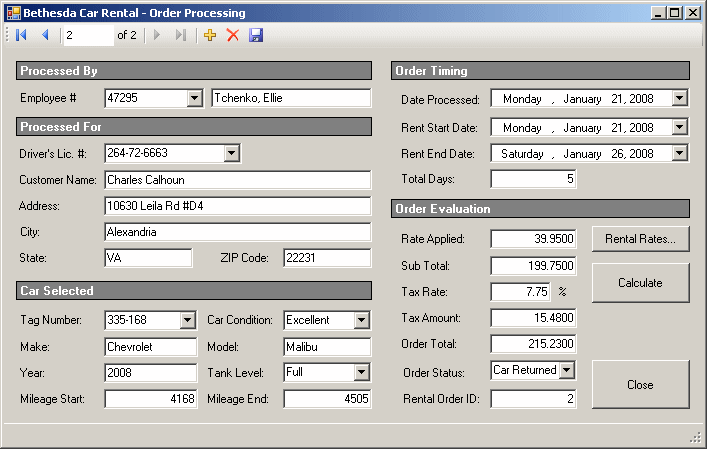Click the record position number box
707x449 pixels.
88,35
